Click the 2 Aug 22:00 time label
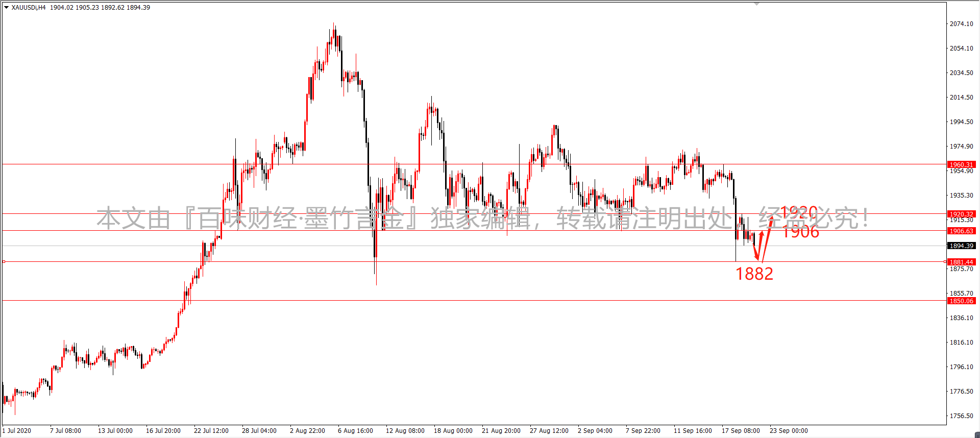Screen dimensions: 980x438 click(x=307, y=431)
